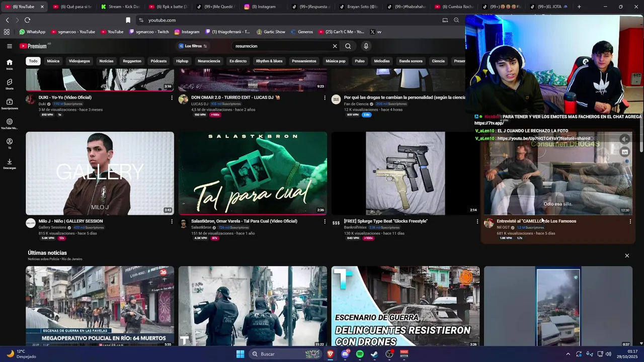
Task: Open options for Entrevisté al CAMELLO video
Action: click(630, 221)
